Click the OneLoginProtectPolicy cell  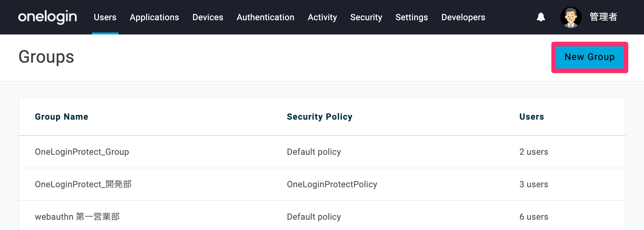332,184
